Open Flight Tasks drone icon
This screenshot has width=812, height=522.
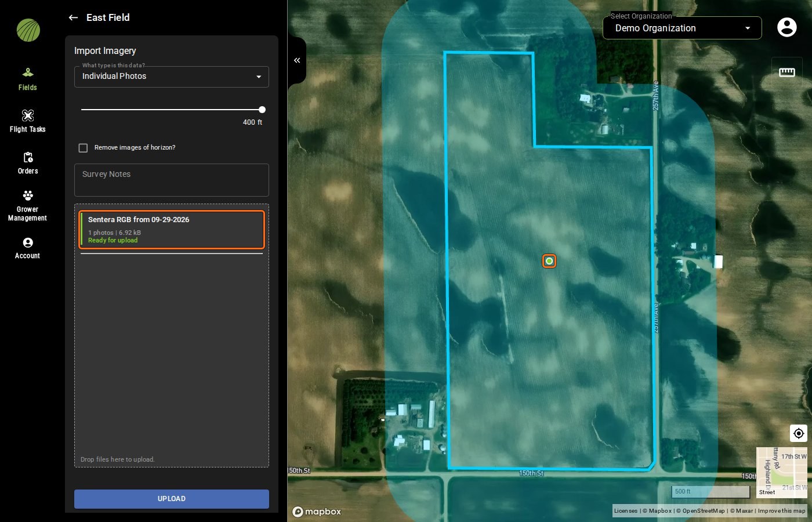(27, 115)
